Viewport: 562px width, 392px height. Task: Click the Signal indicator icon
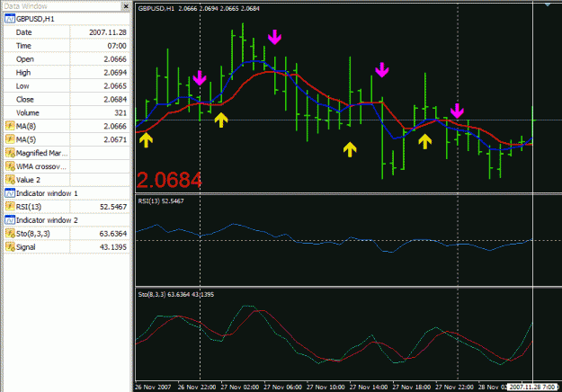[x=10, y=247]
